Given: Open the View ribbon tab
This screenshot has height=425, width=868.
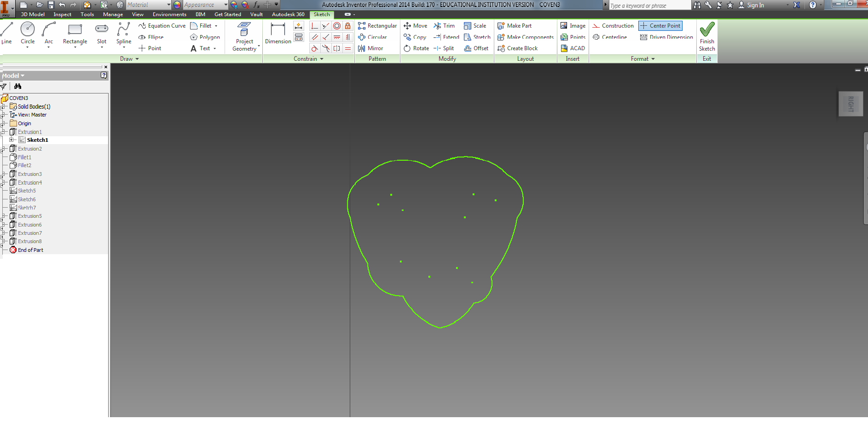Looking at the screenshot, I should coord(138,14).
